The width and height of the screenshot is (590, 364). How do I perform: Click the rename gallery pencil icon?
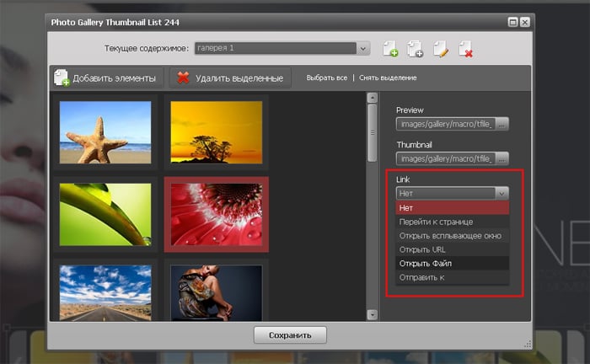tap(440, 49)
